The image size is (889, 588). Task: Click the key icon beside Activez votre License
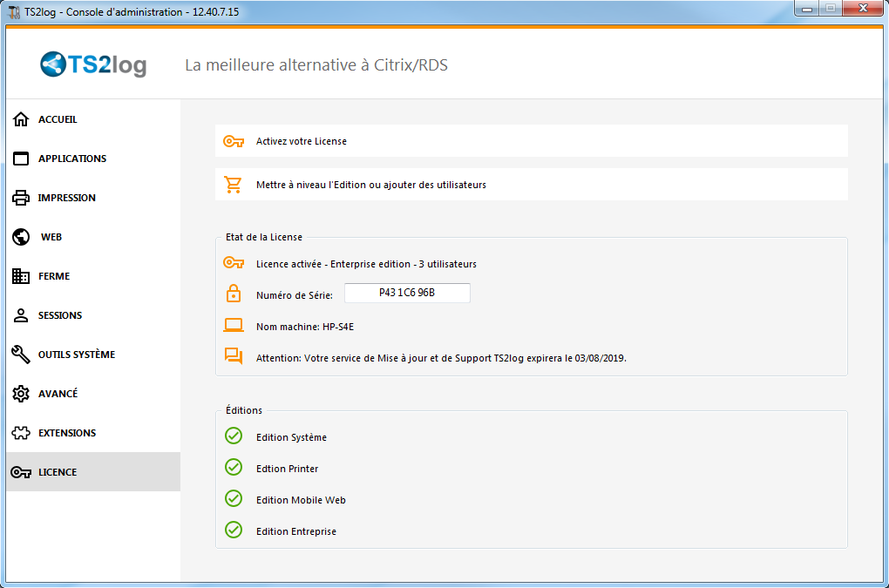tap(233, 141)
